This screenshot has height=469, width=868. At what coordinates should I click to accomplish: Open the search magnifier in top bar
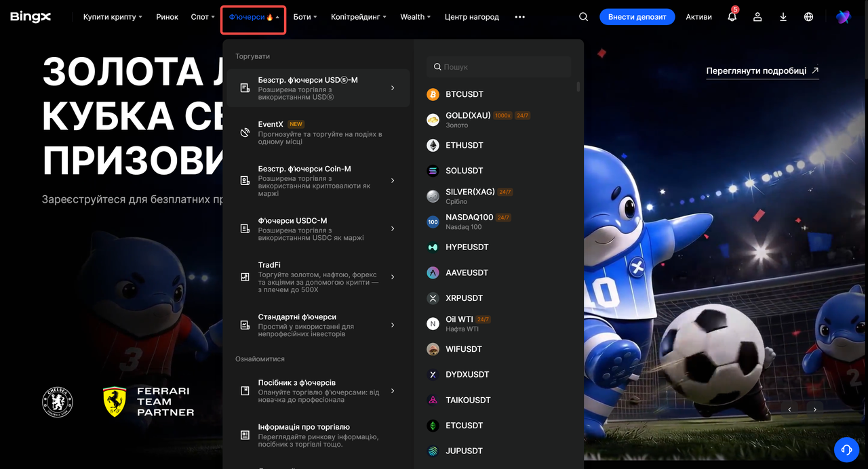pyautogui.click(x=583, y=17)
